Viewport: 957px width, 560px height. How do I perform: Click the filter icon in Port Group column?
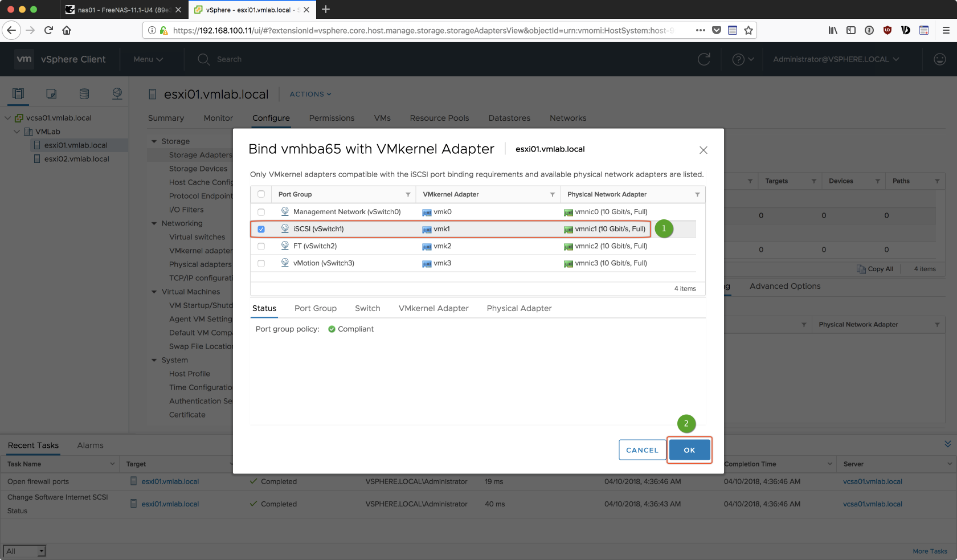click(x=408, y=195)
